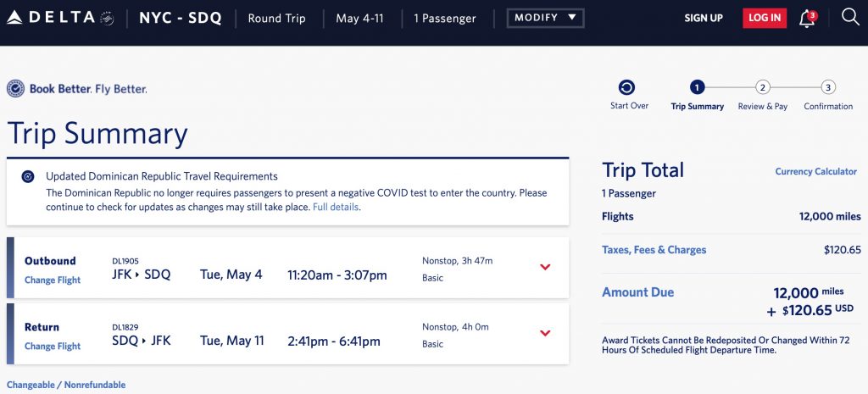Select step 1 Trip Summary circle
Image resolution: width=868 pixels, height=394 pixels.
(x=697, y=87)
